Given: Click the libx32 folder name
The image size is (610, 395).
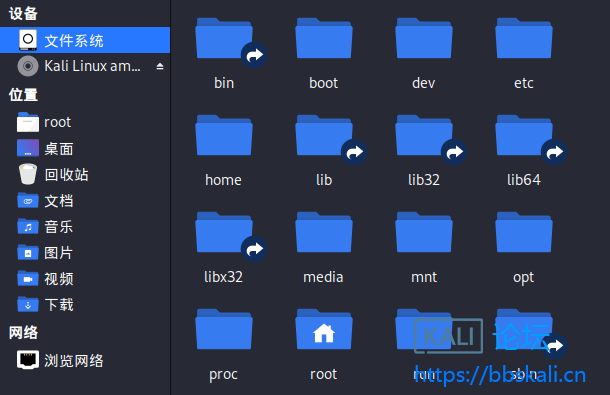Looking at the screenshot, I should [224, 277].
